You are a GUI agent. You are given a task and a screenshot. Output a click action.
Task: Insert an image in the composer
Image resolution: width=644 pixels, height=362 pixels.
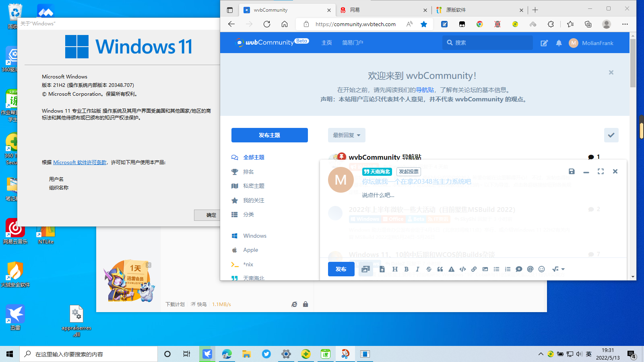[485, 269]
